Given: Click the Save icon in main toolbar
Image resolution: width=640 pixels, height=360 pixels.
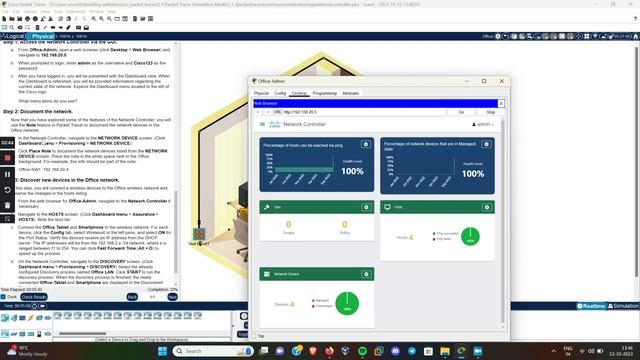Looking at the screenshot, I should [20, 19].
